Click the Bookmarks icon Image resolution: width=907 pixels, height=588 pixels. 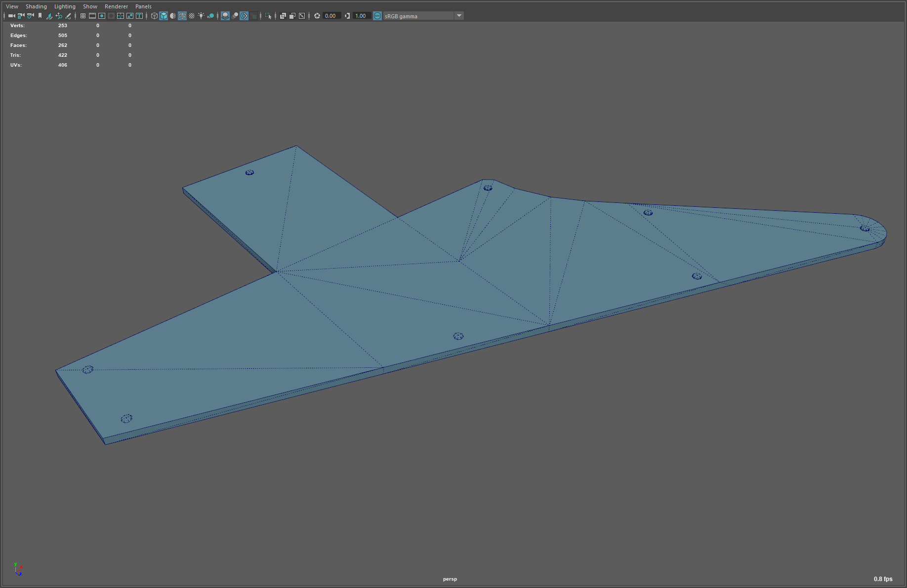(40, 16)
